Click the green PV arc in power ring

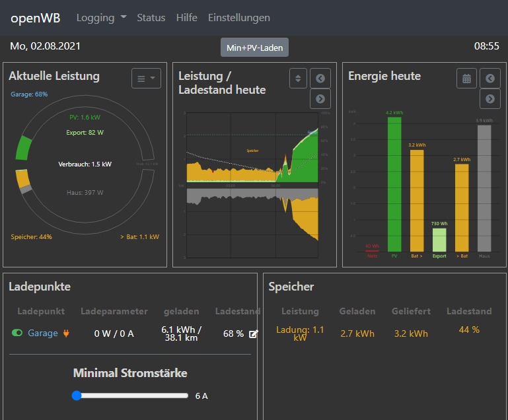(24, 148)
